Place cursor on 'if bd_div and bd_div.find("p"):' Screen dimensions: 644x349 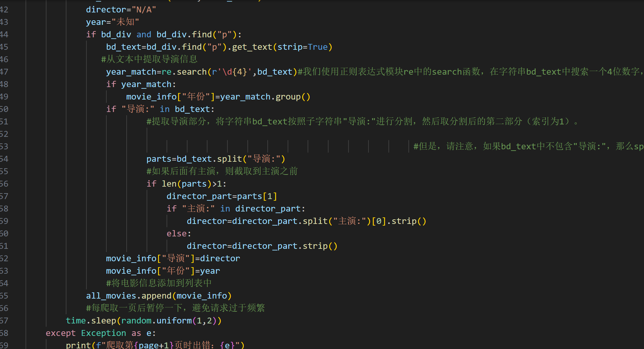(x=164, y=35)
